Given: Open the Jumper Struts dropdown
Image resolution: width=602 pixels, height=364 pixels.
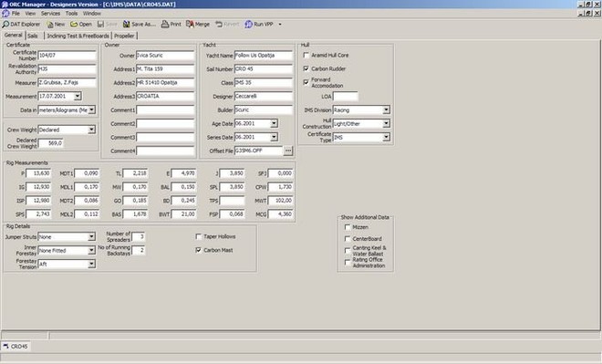Looking at the screenshot, I should [x=92, y=236].
